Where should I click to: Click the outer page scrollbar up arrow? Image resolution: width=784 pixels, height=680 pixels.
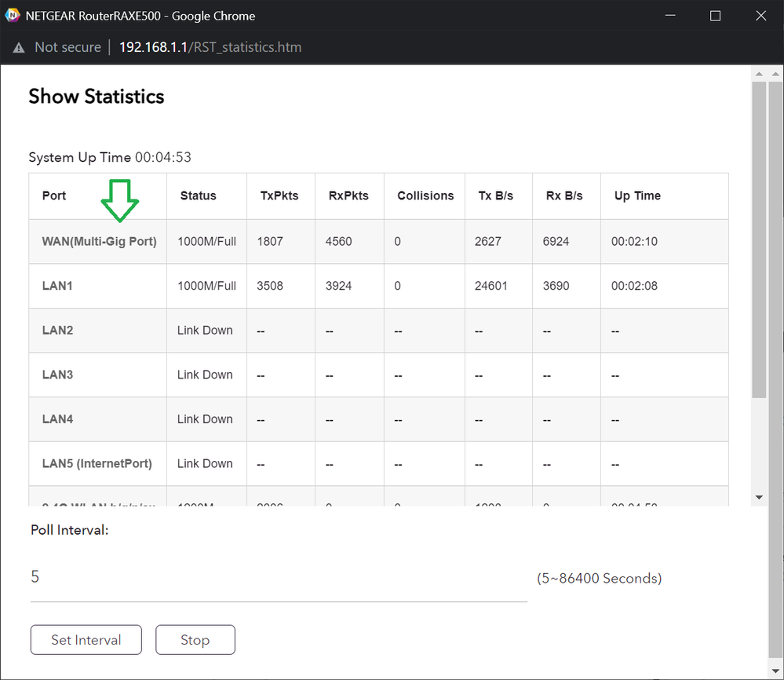click(775, 74)
